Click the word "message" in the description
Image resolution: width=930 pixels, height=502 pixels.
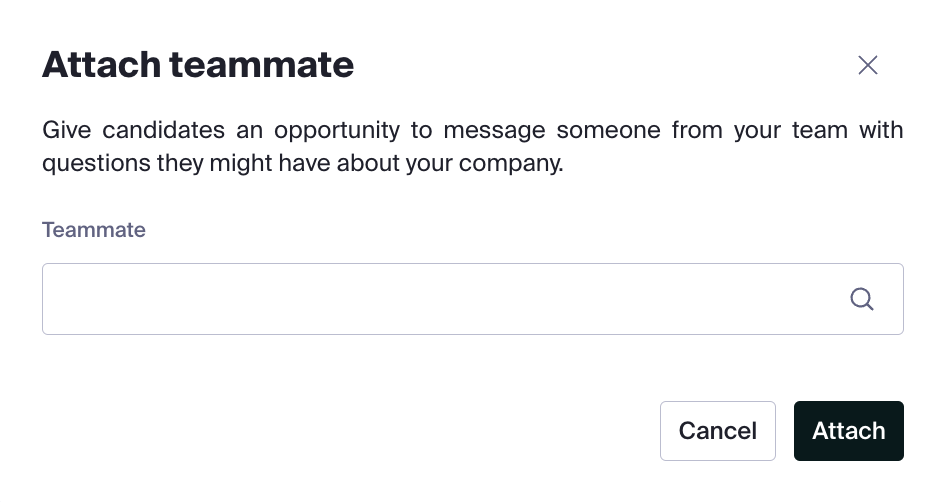[494, 131]
